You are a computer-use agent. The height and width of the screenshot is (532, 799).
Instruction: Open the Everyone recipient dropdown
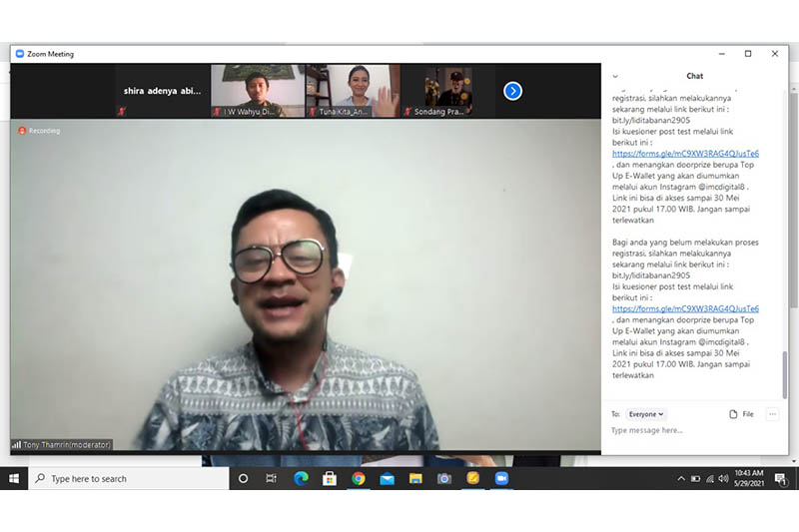(x=645, y=414)
